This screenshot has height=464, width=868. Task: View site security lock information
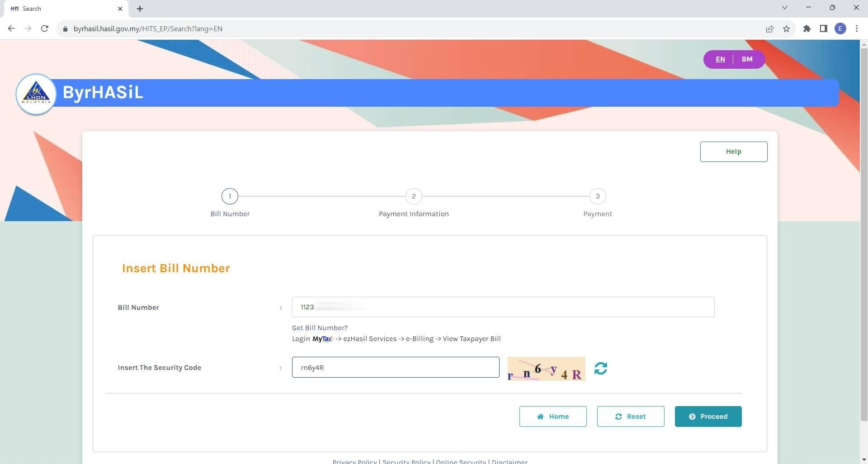pyautogui.click(x=65, y=28)
